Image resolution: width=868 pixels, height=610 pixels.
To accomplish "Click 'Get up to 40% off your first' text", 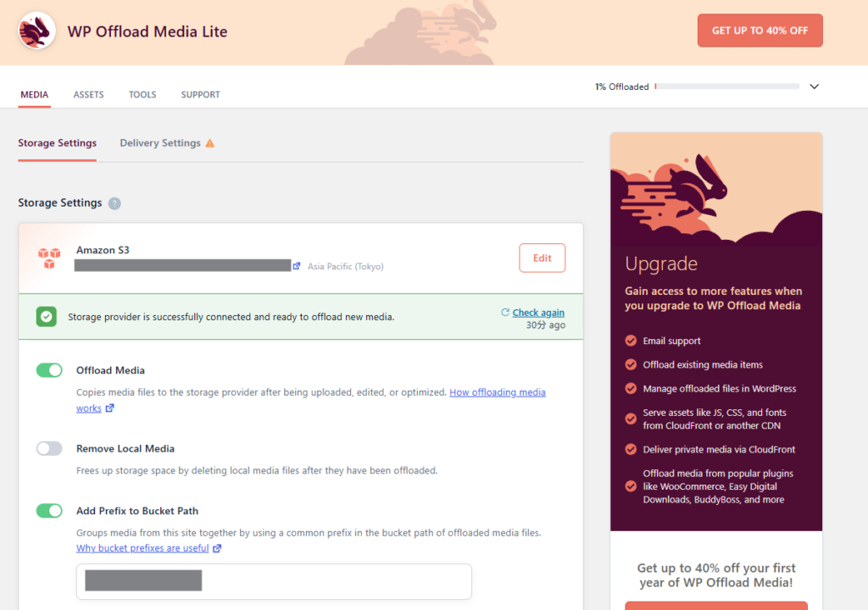I will click(x=715, y=568).
